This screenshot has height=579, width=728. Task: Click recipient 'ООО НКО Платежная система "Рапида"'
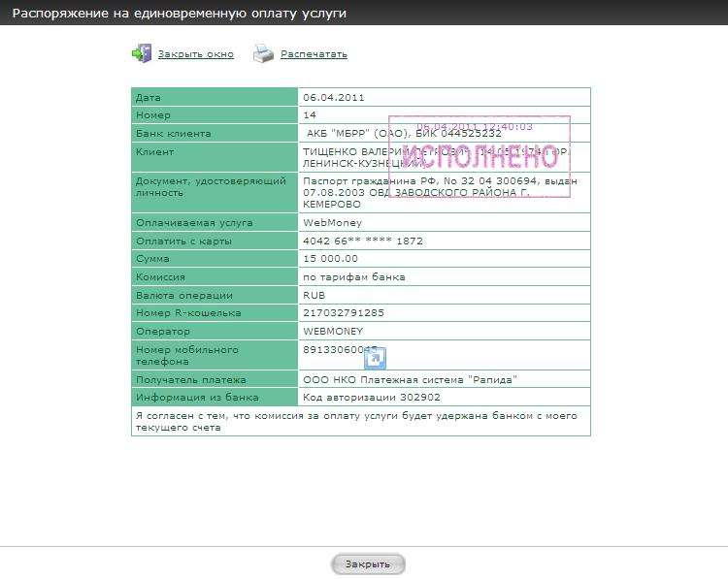point(410,379)
